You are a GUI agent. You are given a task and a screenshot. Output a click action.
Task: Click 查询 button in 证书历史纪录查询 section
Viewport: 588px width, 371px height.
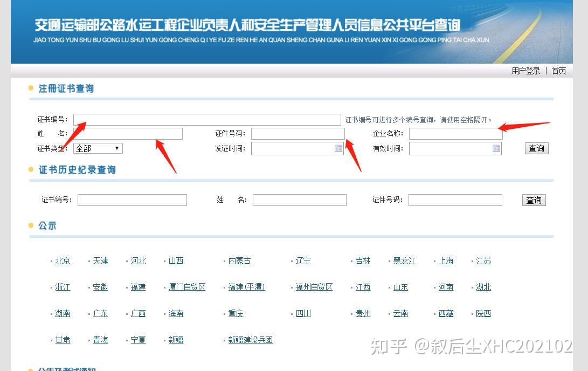[534, 200]
